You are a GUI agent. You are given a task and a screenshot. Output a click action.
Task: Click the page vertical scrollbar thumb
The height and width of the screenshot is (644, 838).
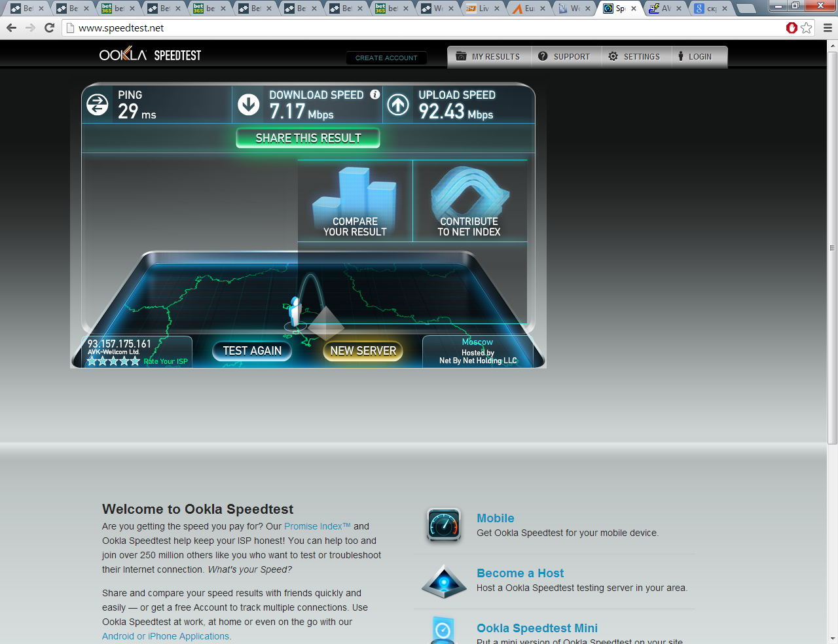pos(832,247)
